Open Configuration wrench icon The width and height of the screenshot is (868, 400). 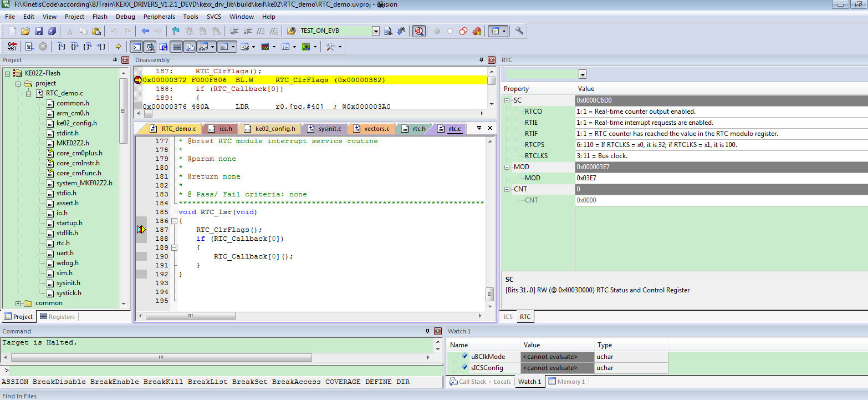[519, 31]
